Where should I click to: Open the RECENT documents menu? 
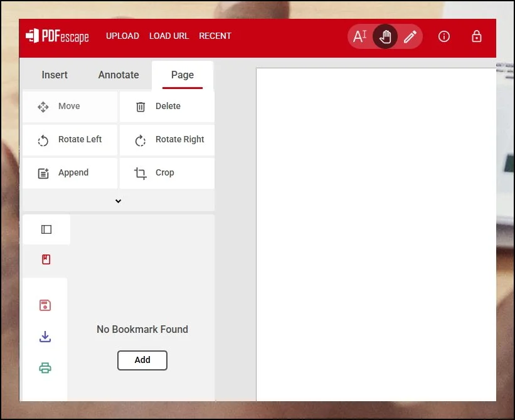(215, 36)
